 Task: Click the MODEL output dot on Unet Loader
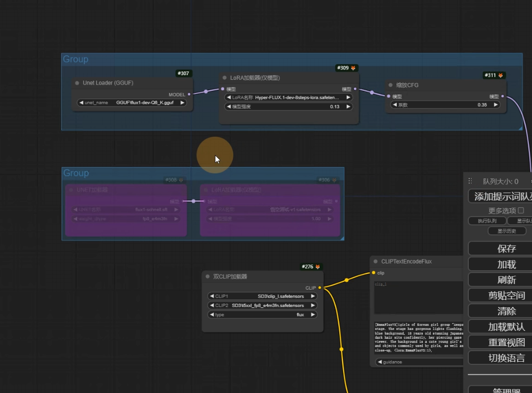click(x=189, y=95)
